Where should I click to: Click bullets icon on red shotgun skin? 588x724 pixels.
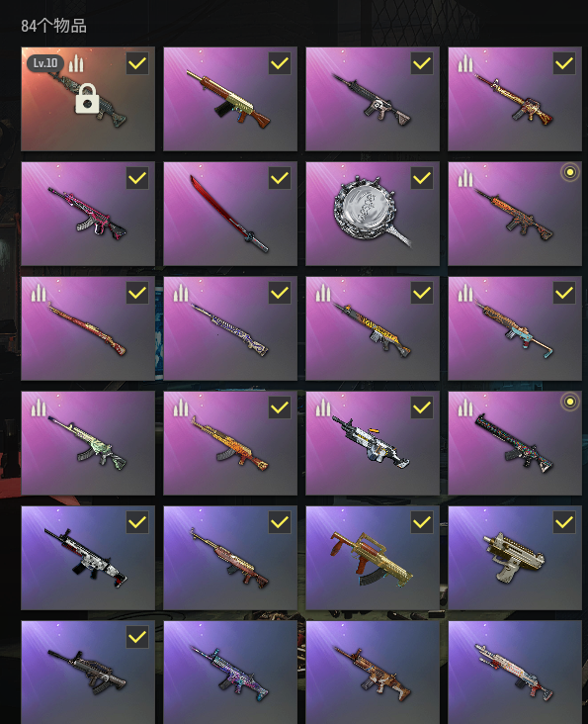pos(39,293)
